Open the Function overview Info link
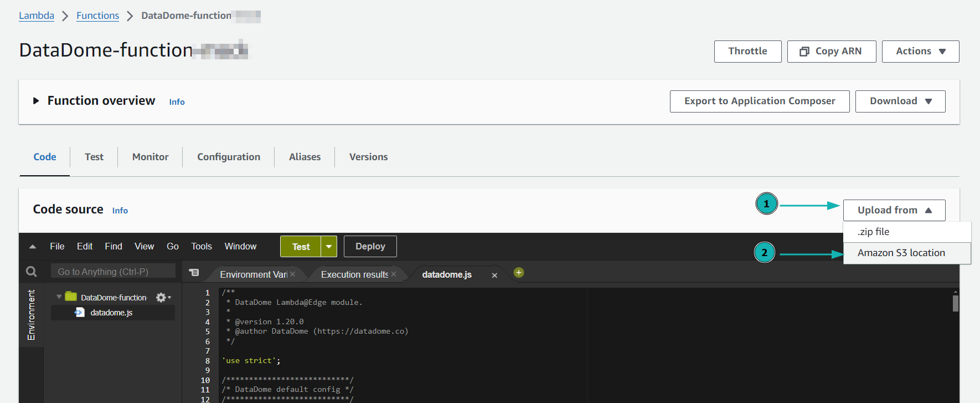This screenshot has height=403, width=980. (177, 102)
